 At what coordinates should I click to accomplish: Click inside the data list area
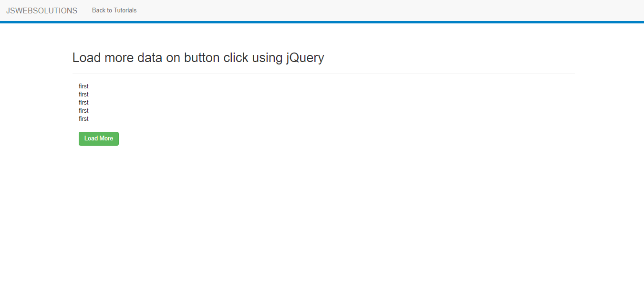pyautogui.click(x=83, y=102)
